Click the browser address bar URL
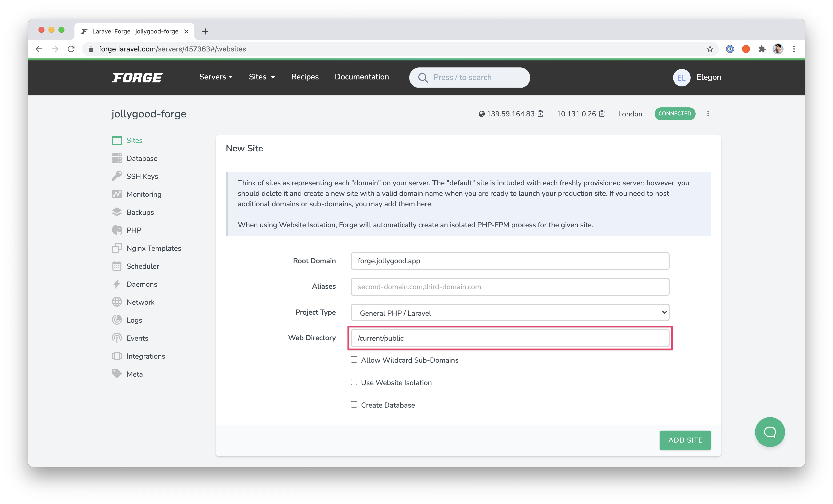 (172, 49)
